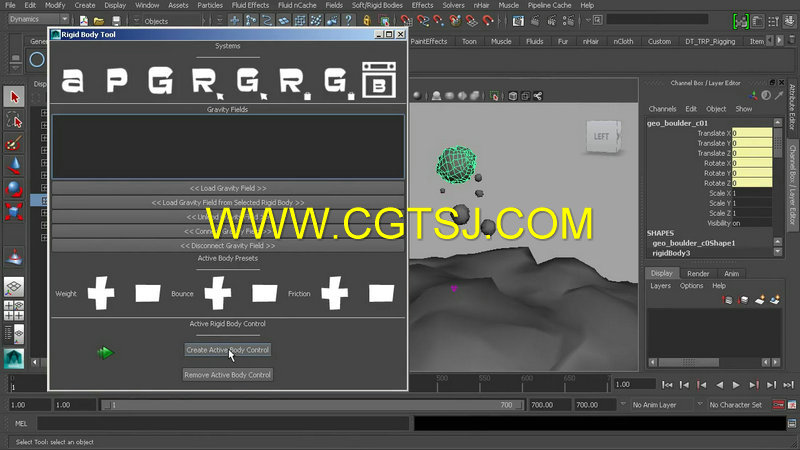
Task: Switch to the nCloth shelf tab
Action: (623, 41)
